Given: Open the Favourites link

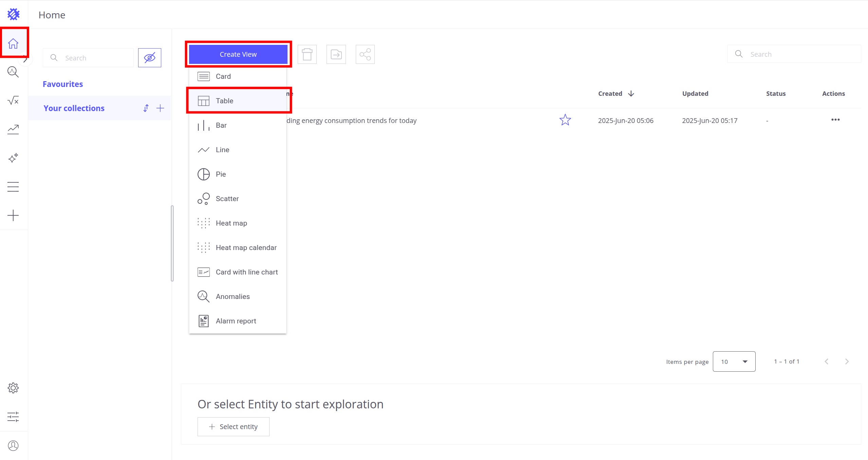Looking at the screenshot, I should 63,84.
